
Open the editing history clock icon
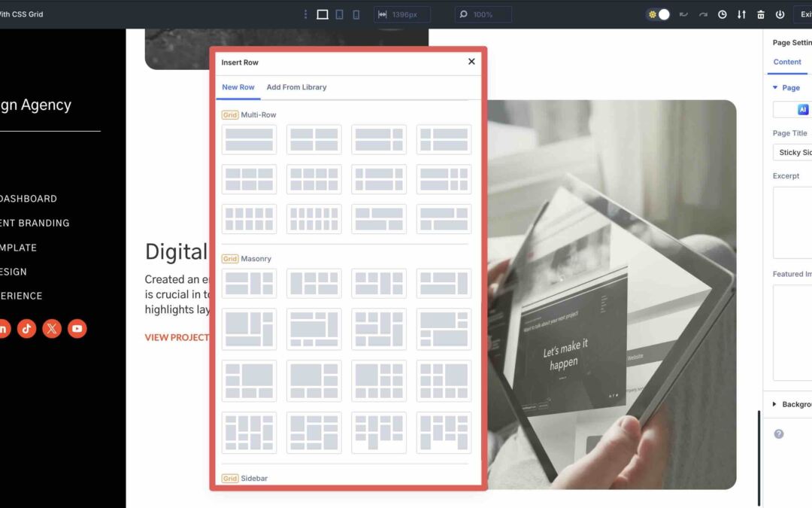click(722, 14)
